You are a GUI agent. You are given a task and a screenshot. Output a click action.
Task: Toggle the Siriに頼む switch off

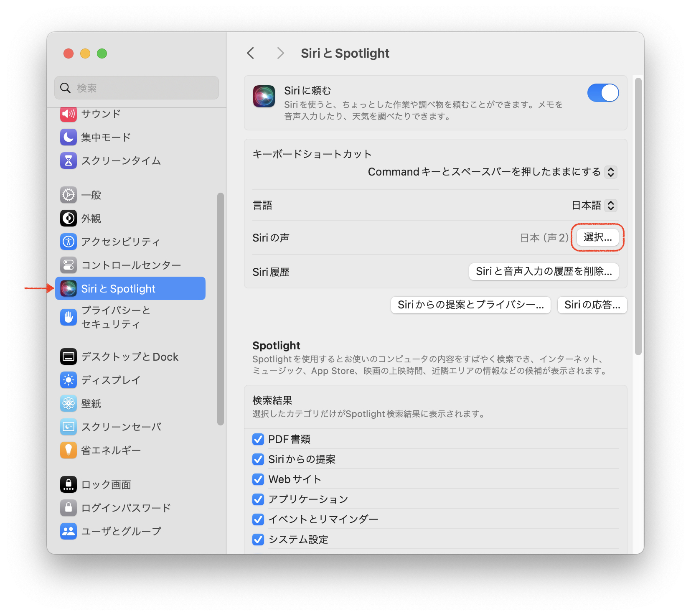(603, 93)
